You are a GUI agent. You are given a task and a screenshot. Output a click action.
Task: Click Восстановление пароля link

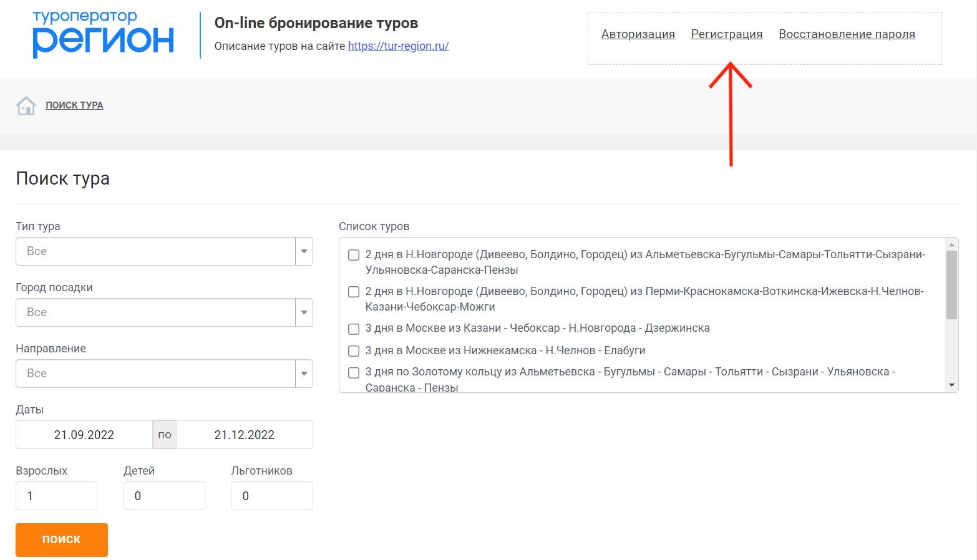[x=847, y=34]
